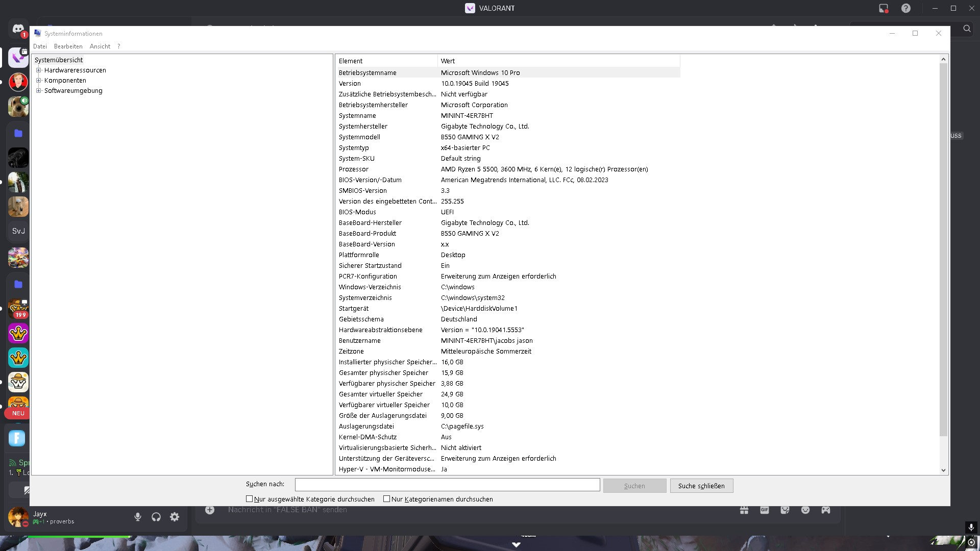Viewport: 980px width, 551px height.
Task: Mute microphone in Discord user panel
Action: (x=138, y=517)
